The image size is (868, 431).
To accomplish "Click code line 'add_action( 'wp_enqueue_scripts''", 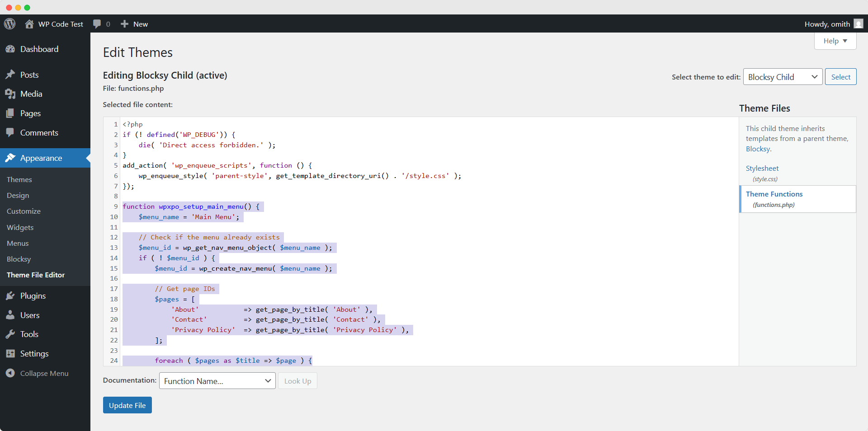I will click(217, 165).
